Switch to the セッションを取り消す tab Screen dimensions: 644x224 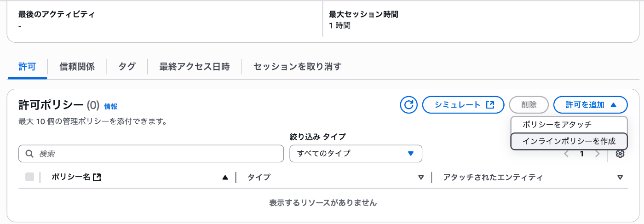[298, 67]
